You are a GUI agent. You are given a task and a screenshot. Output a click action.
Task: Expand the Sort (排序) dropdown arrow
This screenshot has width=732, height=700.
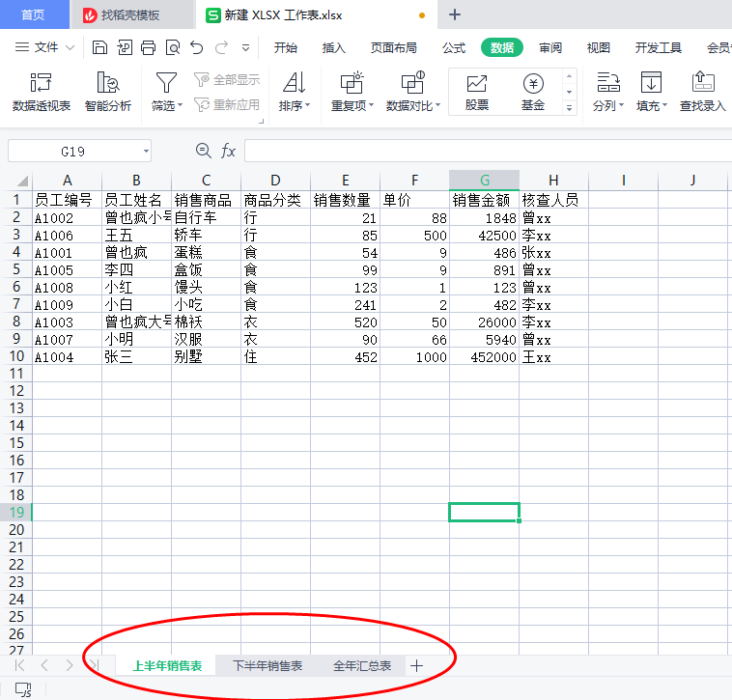click(308, 106)
